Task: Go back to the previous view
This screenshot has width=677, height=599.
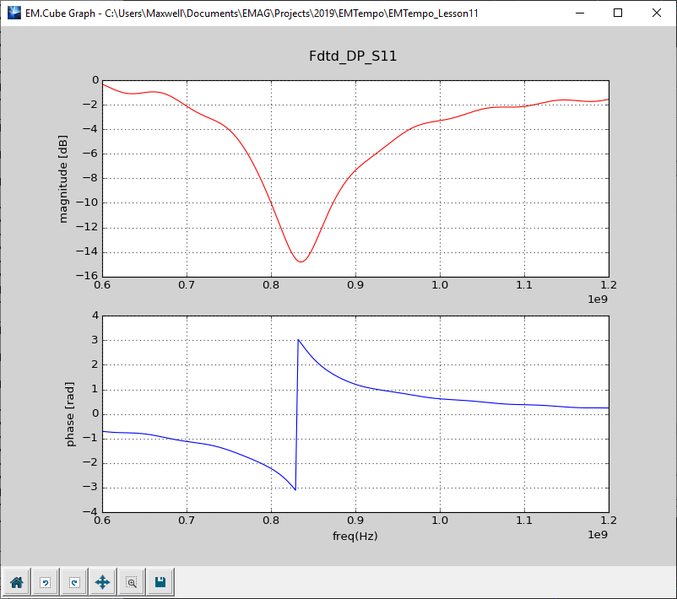Action: (x=46, y=581)
